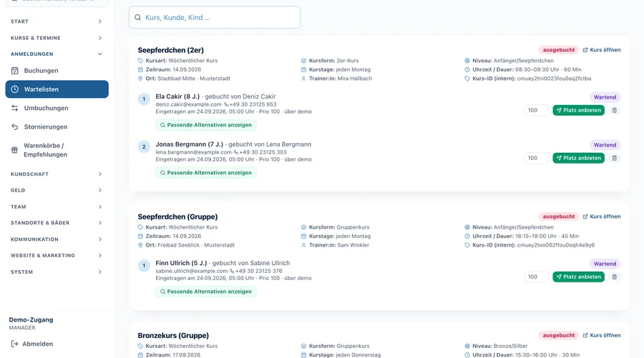The width and height of the screenshot is (644, 358).
Task: Click the search magnifier icon
Action: tap(138, 17)
